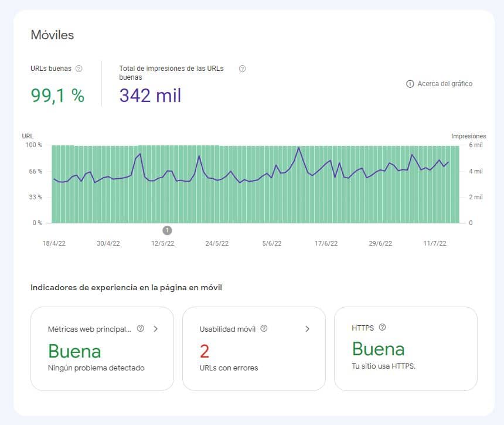This screenshot has width=504, height=425.
Task: Click the impressions line peak in the chart
Action: 299,148
